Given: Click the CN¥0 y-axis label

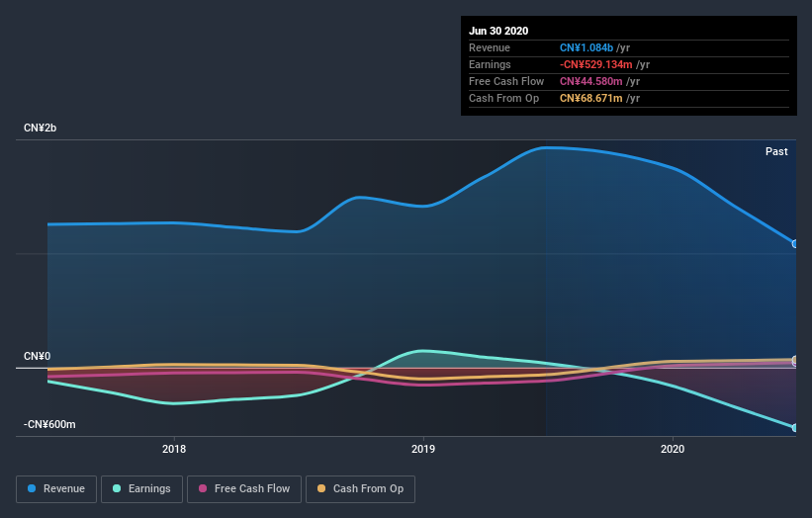Looking at the screenshot, I should [x=38, y=356].
